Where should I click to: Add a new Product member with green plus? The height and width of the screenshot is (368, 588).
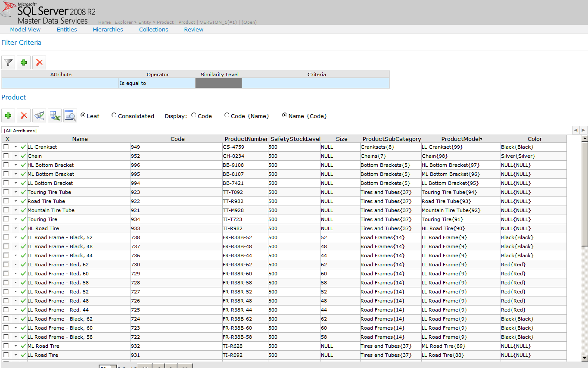pos(8,115)
